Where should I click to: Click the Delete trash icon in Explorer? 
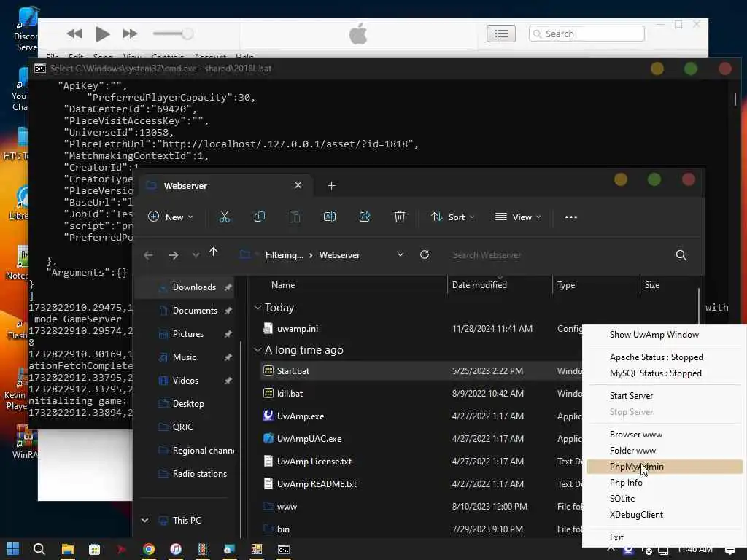tap(400, 217)
